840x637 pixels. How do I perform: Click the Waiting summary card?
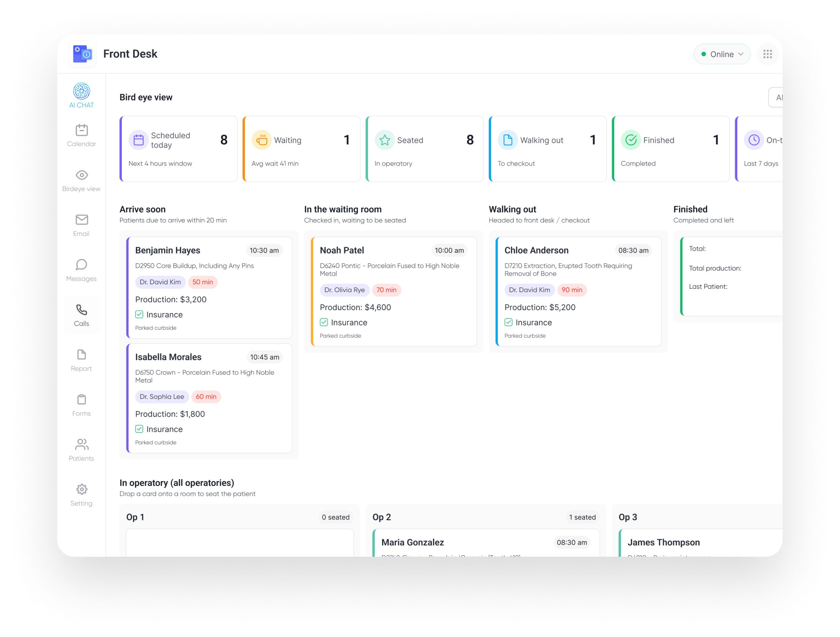[x=301, y=149]
